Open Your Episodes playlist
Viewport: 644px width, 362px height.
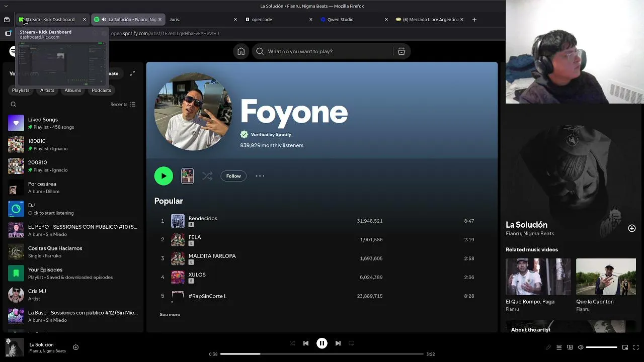click(73, 274)
